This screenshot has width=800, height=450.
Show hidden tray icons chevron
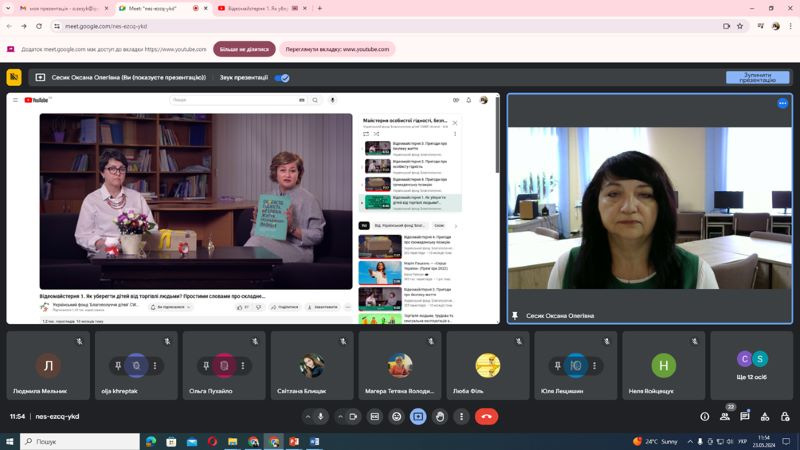690,441
